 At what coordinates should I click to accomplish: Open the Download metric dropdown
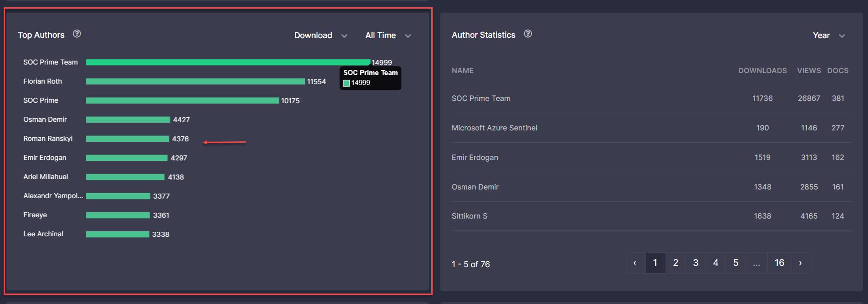point(320,35)
